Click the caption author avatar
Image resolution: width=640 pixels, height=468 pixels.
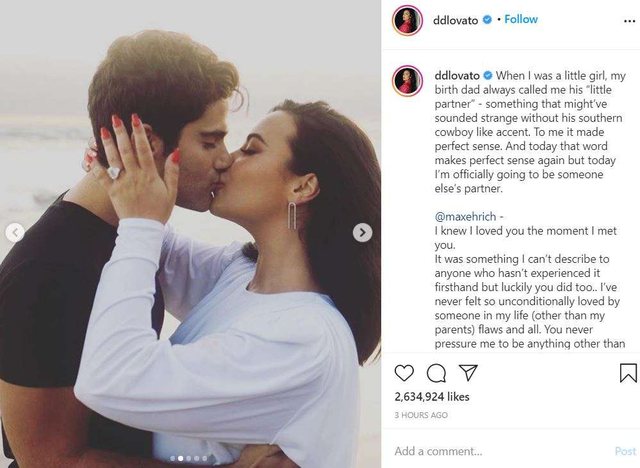(x=407, y=80)
